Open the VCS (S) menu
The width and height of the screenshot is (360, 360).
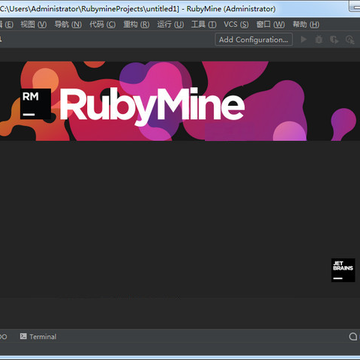236,25
